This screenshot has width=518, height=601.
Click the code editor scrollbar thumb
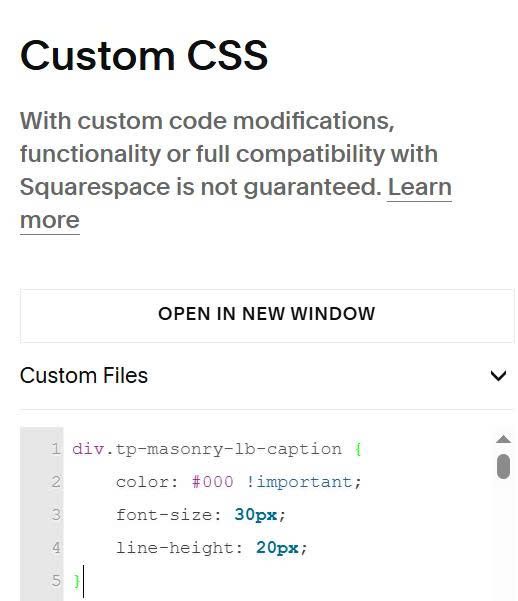pos(503,466)
